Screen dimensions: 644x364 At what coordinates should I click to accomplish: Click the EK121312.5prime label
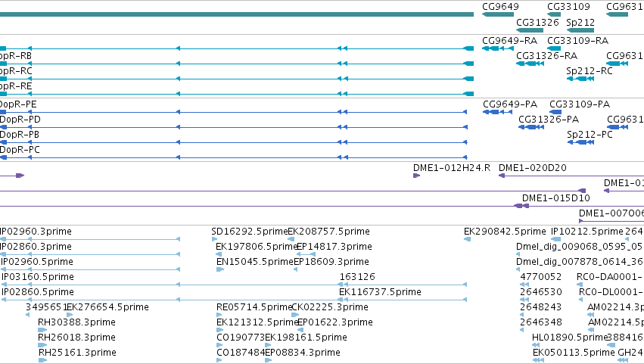[x=257, y=322]
